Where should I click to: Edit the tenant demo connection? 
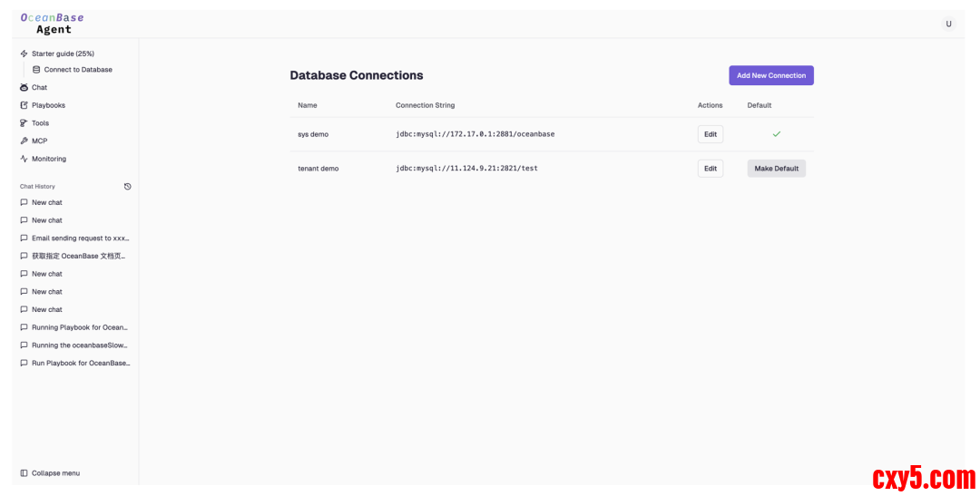[x=710, y=169]
